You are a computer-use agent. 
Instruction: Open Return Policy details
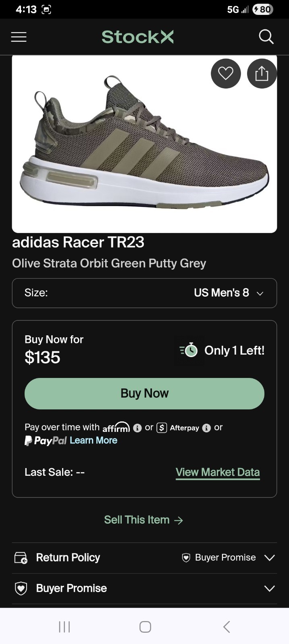pyautogui.click(x=68, y=557)
